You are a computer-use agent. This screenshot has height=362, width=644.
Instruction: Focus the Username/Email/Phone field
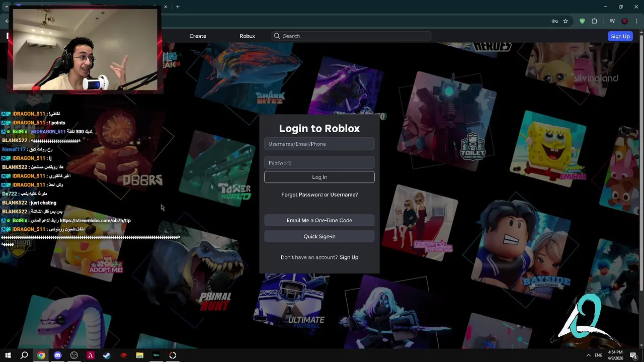coord(319,144)
